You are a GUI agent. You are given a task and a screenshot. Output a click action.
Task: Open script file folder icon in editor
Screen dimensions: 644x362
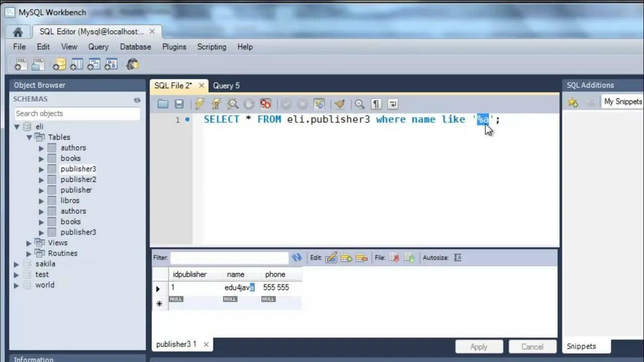coord(163,104)
